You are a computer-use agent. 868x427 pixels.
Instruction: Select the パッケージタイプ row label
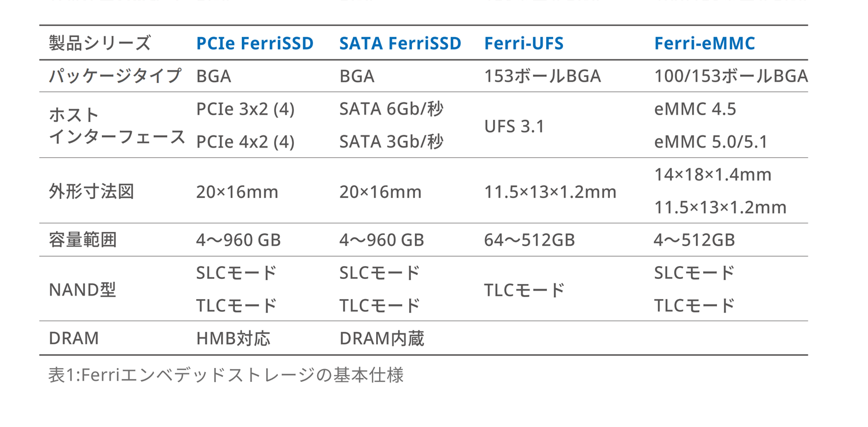[115, 76]
